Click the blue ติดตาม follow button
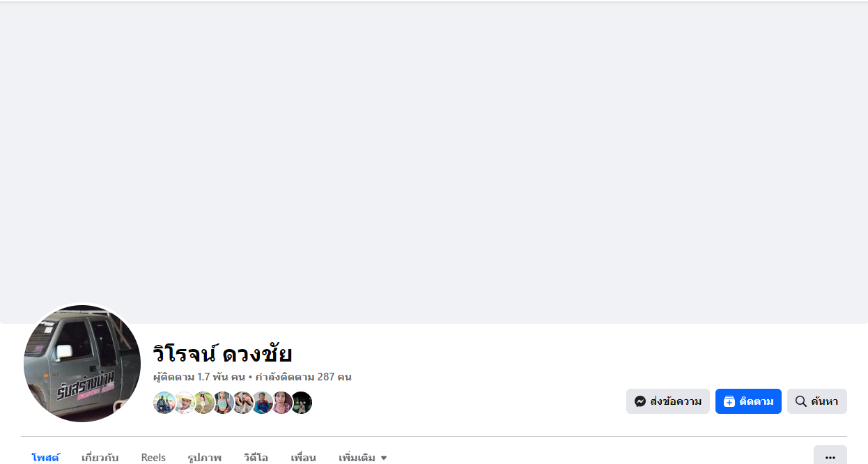The width and height of the screenshot is (868, 464). point(748,401)
